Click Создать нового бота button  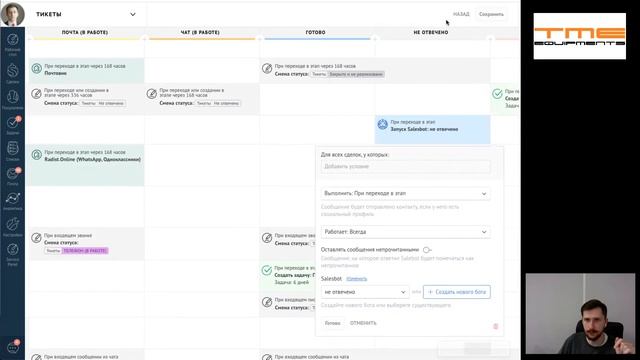pyautogui.click(x=457, y=292)
